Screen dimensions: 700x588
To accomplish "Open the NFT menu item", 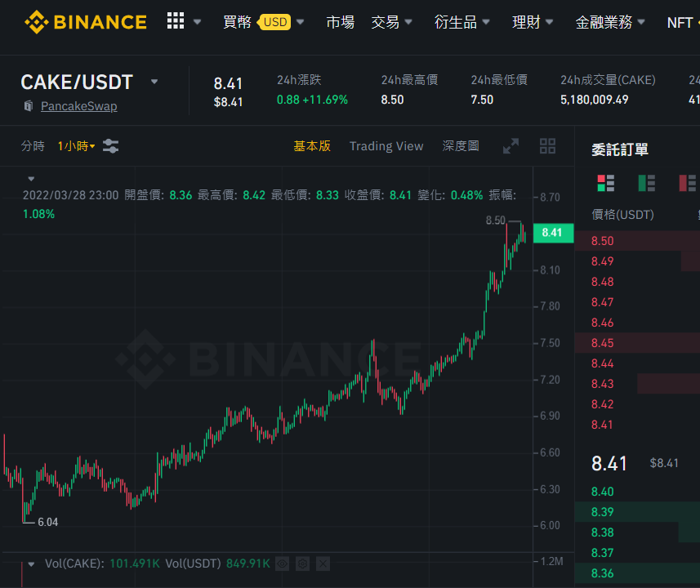I will [x=680, y=22].
